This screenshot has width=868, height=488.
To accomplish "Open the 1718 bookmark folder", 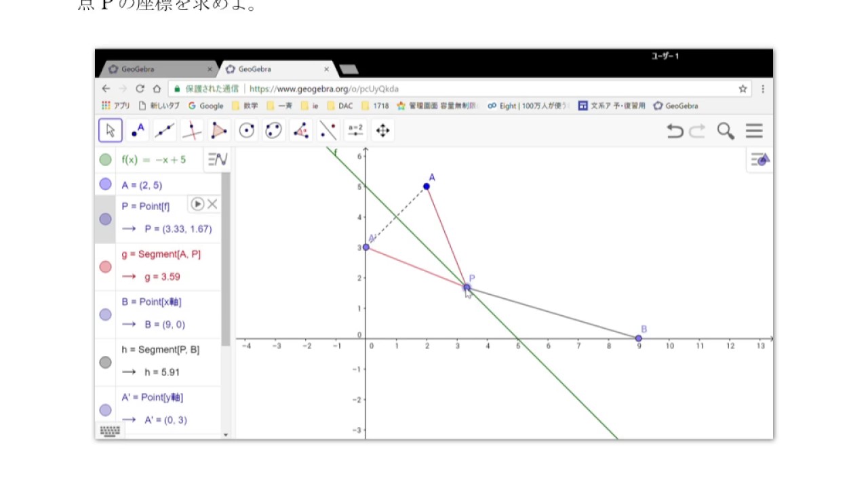I will point(376,106).
